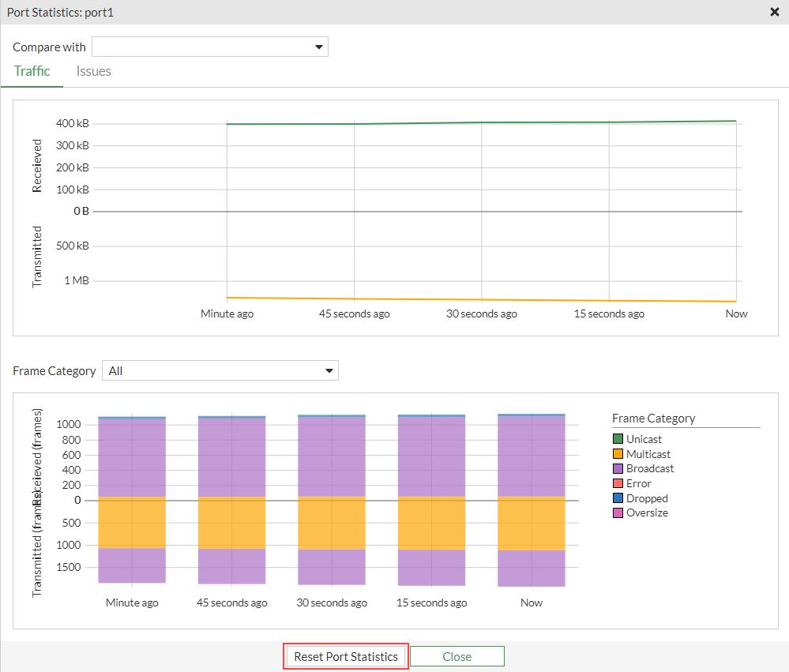The image size is (789, 672).
Task: Click the Dropped legend color square
Action: click(618, 498)
